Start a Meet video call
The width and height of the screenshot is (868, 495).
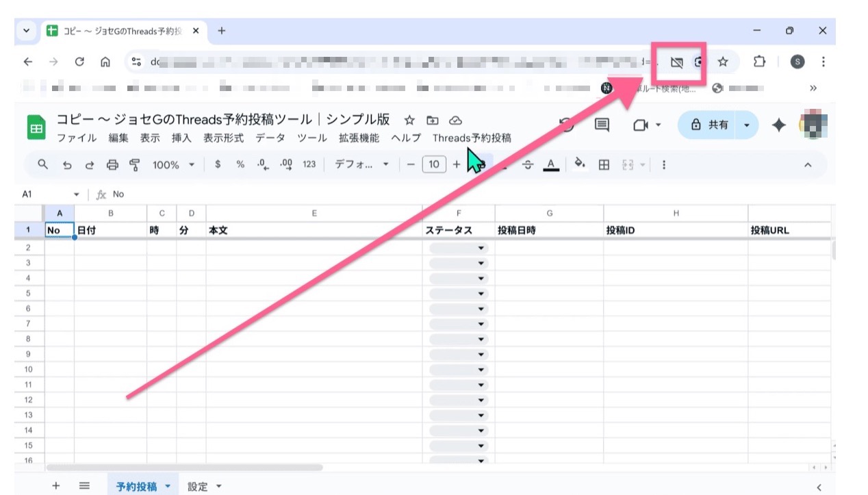point(640,125)
